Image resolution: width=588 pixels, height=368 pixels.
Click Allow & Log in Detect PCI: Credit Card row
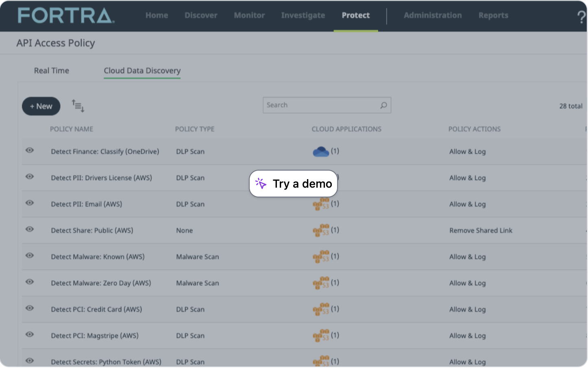point(468,309)
